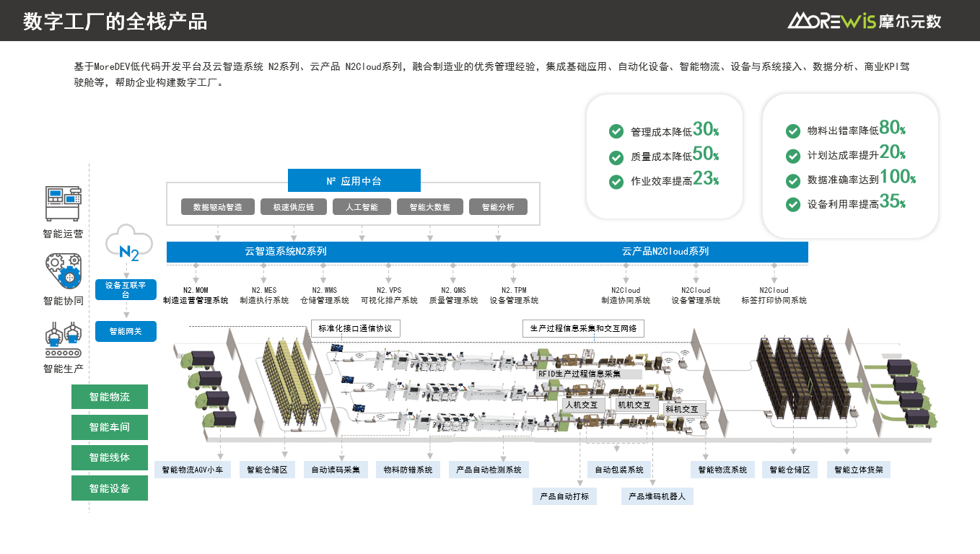Viewport: 980px width, 554px height.
Task: Click the checkmark beside 物料出错率降低80%
Action: pyautogui.click(x=792, y=131)
